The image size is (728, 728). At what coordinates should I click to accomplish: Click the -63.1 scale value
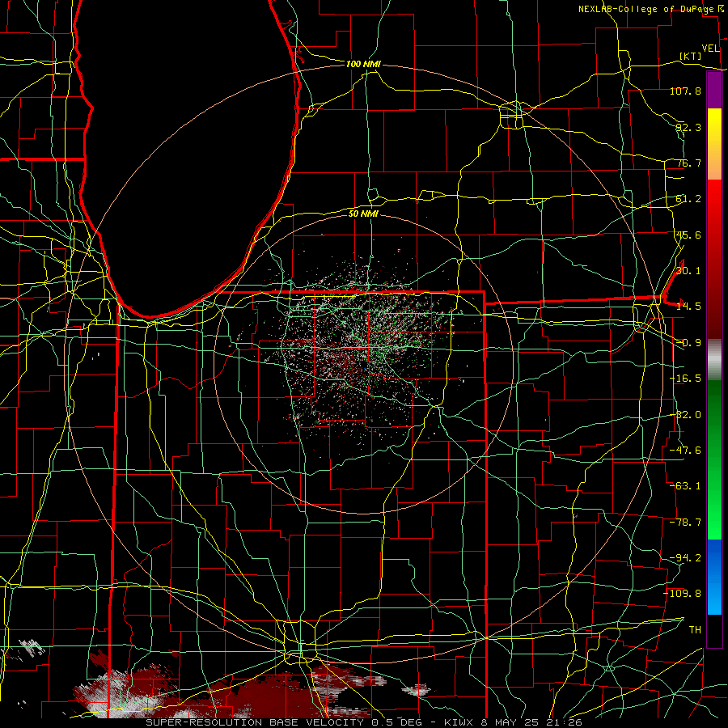point(685,486)
